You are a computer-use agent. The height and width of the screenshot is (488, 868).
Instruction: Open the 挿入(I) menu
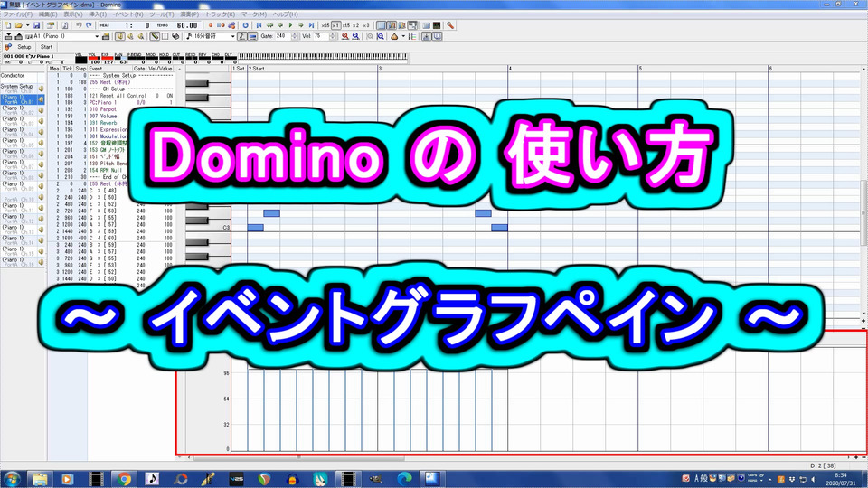coord(98,14)
